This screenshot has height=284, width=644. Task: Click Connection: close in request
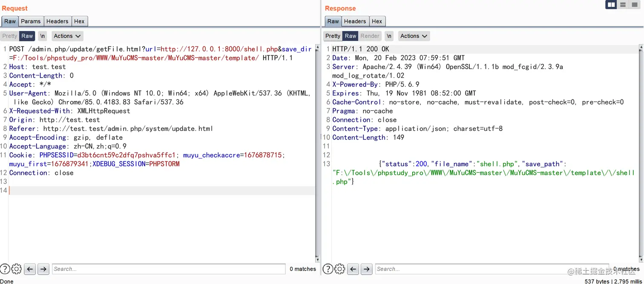(41, 173)
